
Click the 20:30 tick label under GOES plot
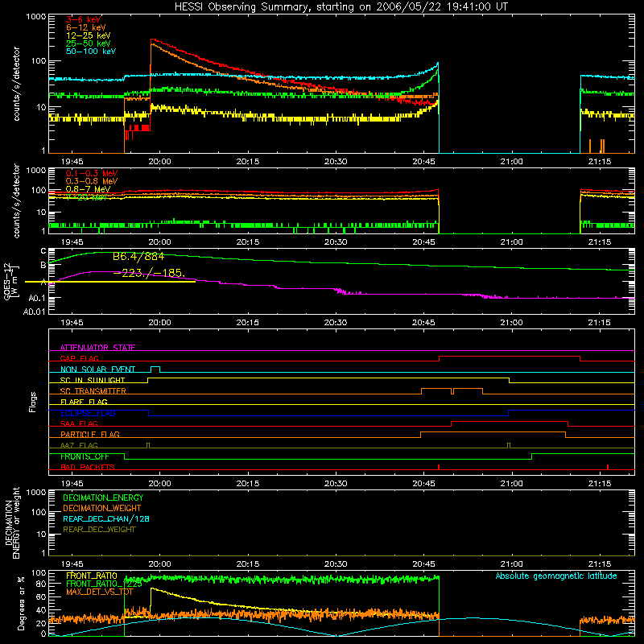pyautogui.click(x=336, y=323)
